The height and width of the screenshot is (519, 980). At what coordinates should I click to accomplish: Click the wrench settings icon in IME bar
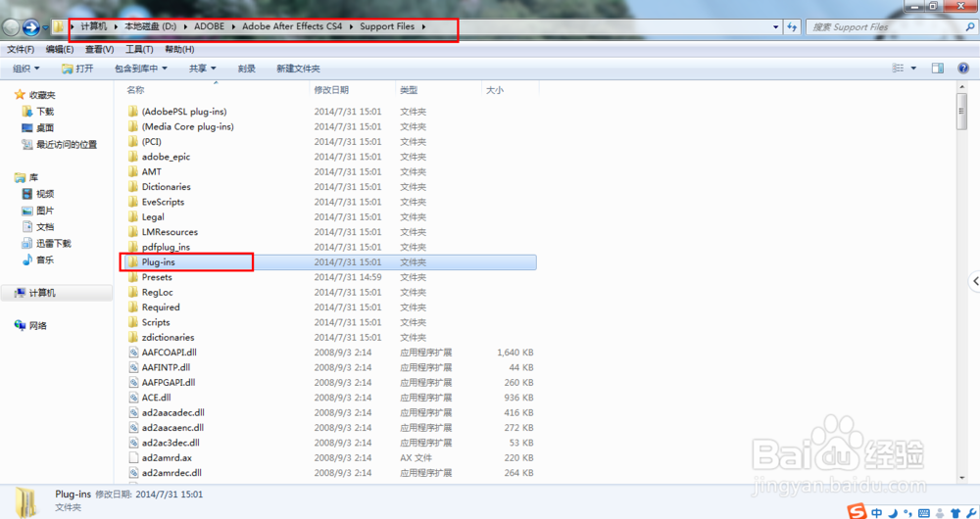tap(971, 513)
